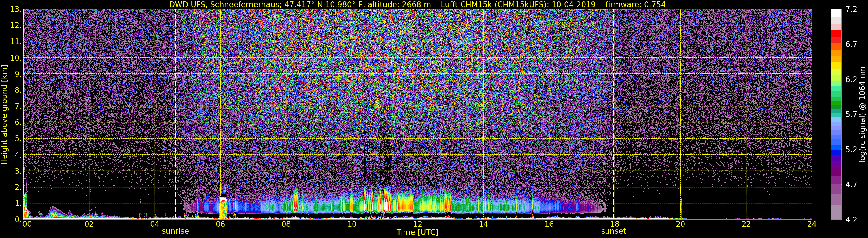Click height axis tick '13.'

tap(16, 10)
